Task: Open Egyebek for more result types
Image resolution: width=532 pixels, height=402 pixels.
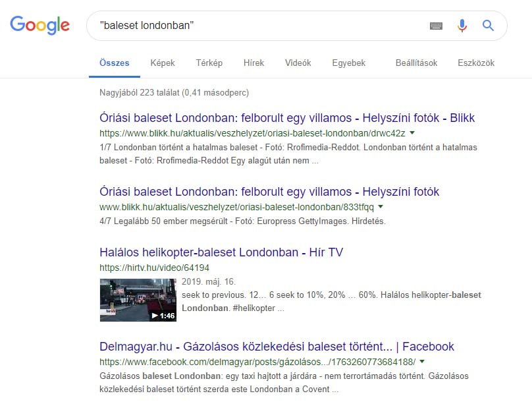Action: coord(348,63)
